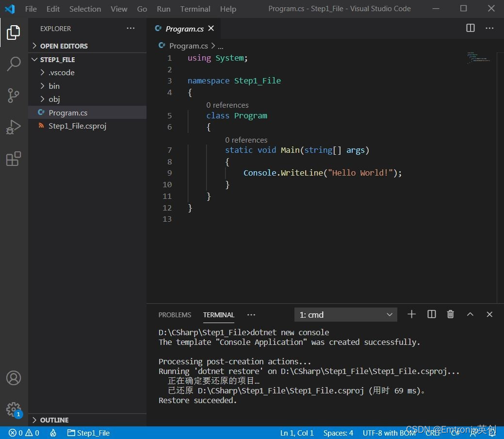Click the code minimap preview
Screen dimensions: 504x439
point(479,58)
